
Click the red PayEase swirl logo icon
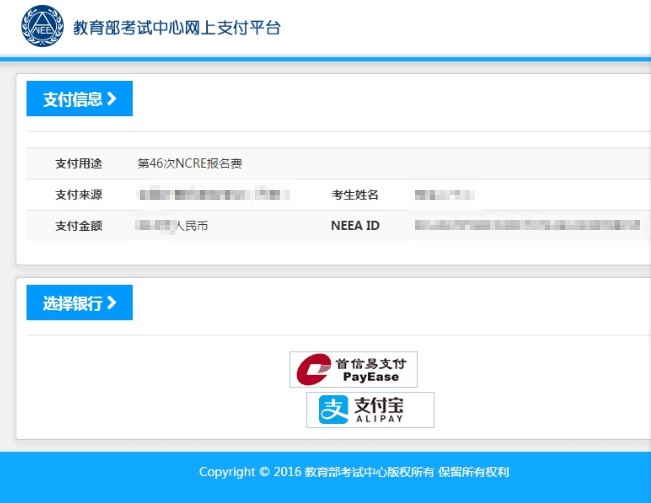(x=313, y=369)
